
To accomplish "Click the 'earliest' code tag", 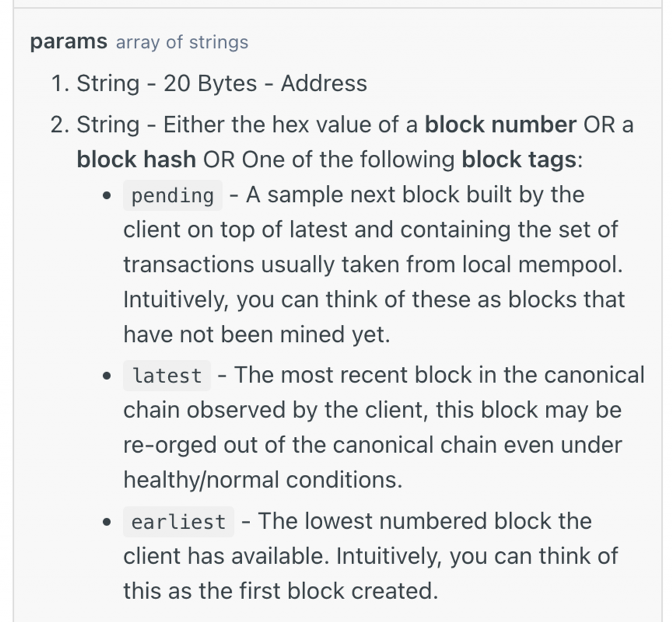I will [178, 522].
